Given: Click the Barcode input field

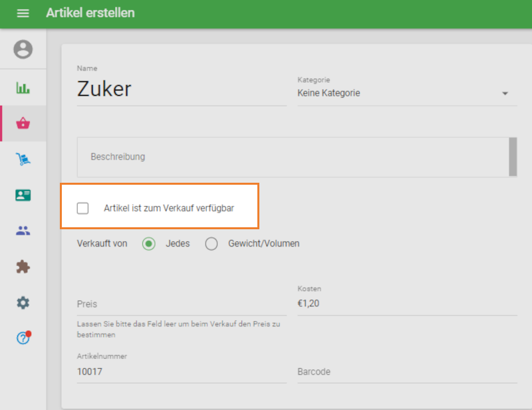Looking at the screenshot, I should point(406,371).
